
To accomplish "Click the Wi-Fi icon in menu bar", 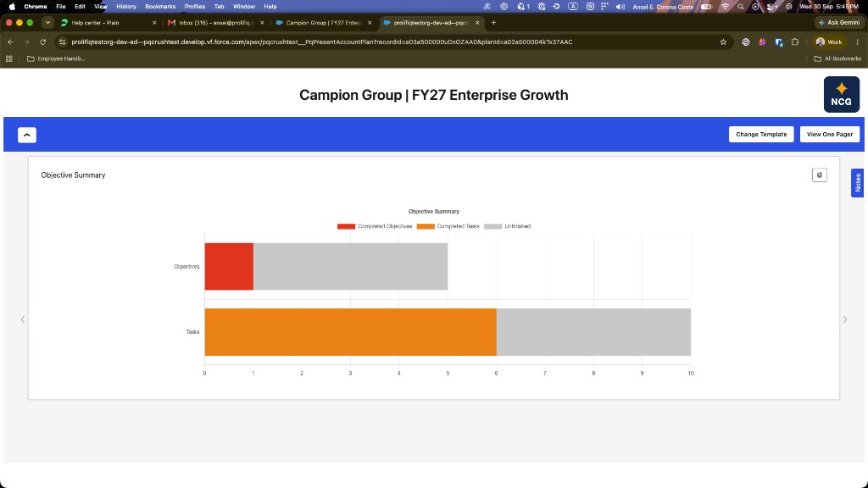I will [x=726, y=7].
